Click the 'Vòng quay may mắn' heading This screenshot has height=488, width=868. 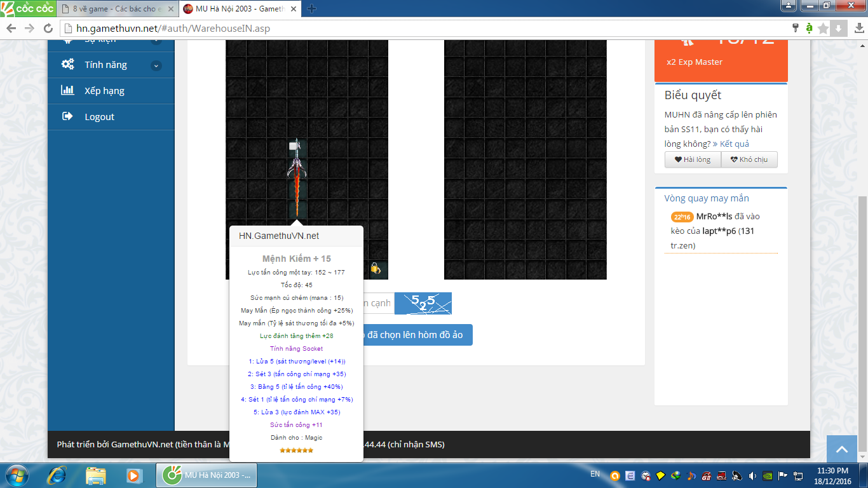[x=707, y=198]
